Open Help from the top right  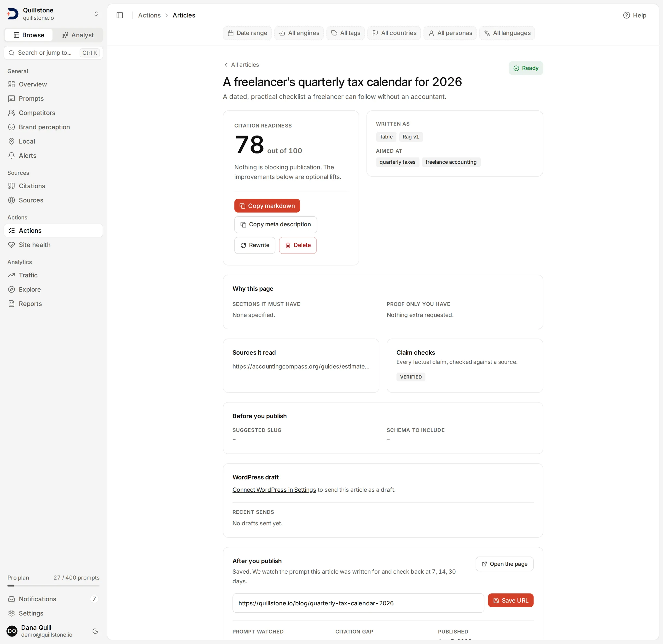click(635, 15)
